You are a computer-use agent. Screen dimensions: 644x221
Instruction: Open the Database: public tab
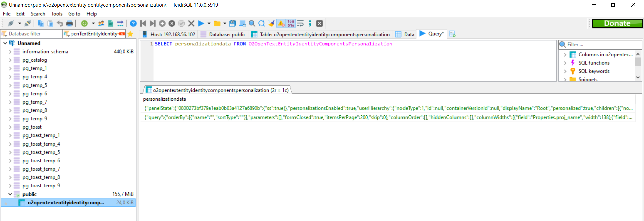point(223,34)
